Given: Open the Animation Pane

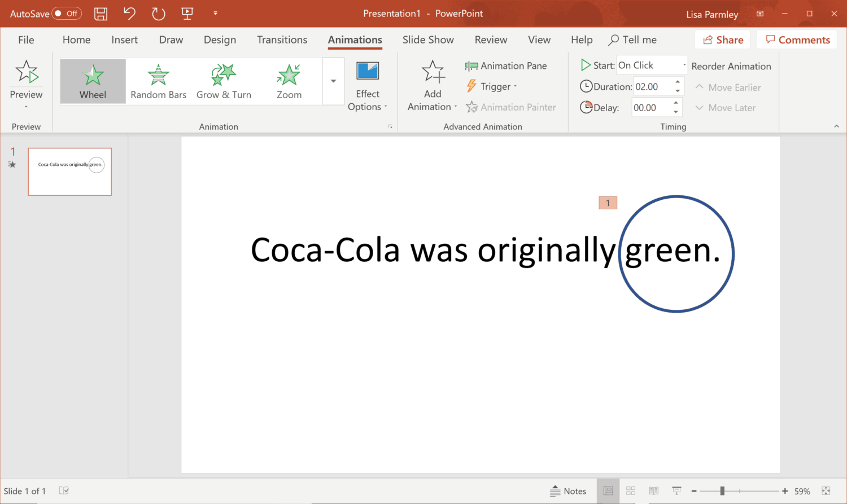Looking at the screenshot, I should coord(506,66).
